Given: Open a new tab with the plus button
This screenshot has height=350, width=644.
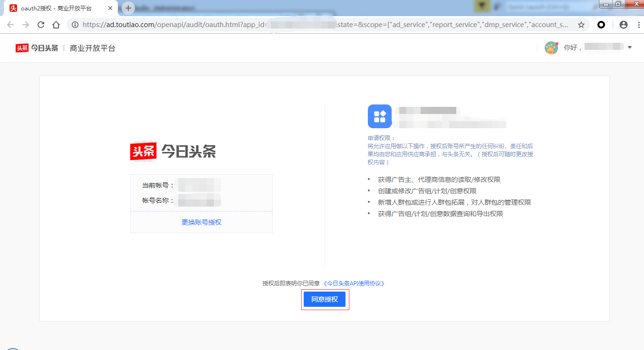Looking at the screenshot, I should pos(128,8).
